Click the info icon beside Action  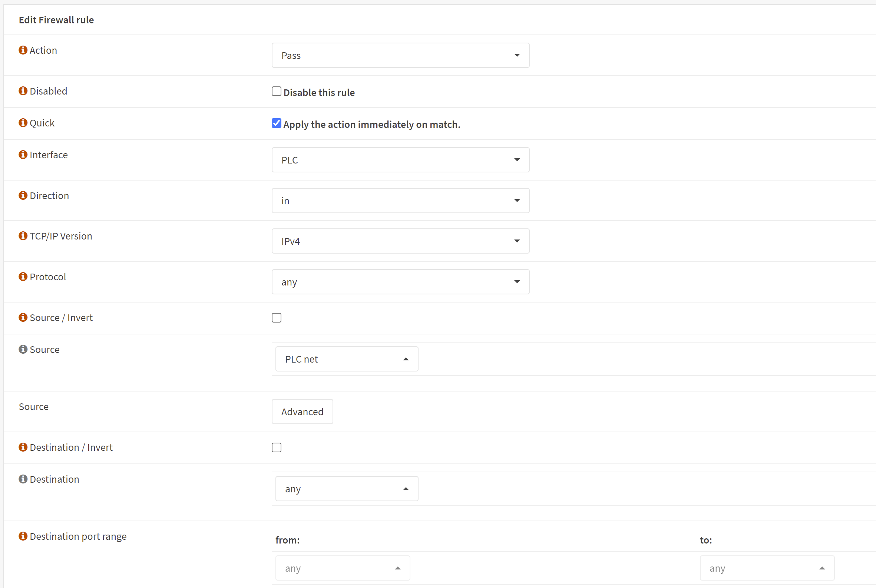click(x=23, y=50)
